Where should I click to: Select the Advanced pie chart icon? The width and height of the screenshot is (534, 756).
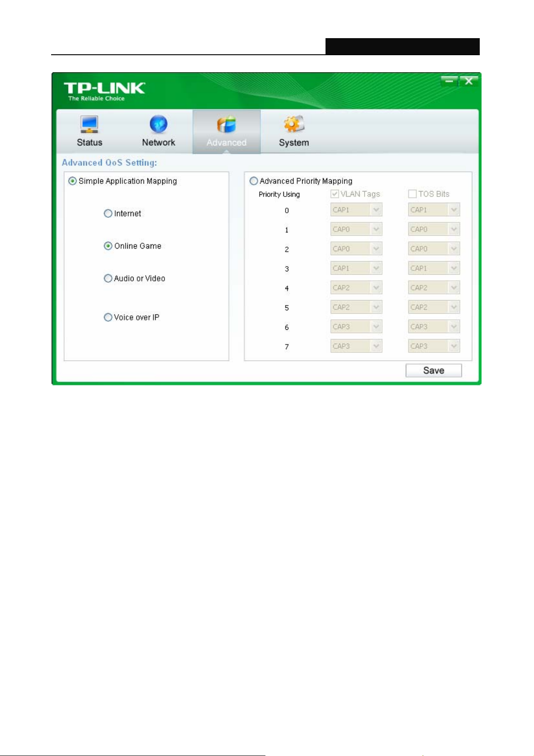tap(226, 124)
